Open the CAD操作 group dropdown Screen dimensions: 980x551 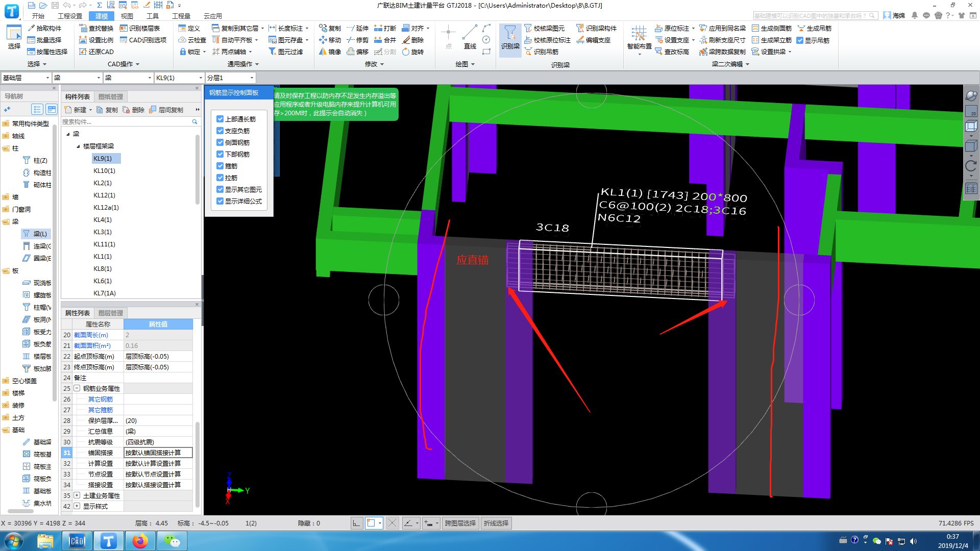(124, 64)
